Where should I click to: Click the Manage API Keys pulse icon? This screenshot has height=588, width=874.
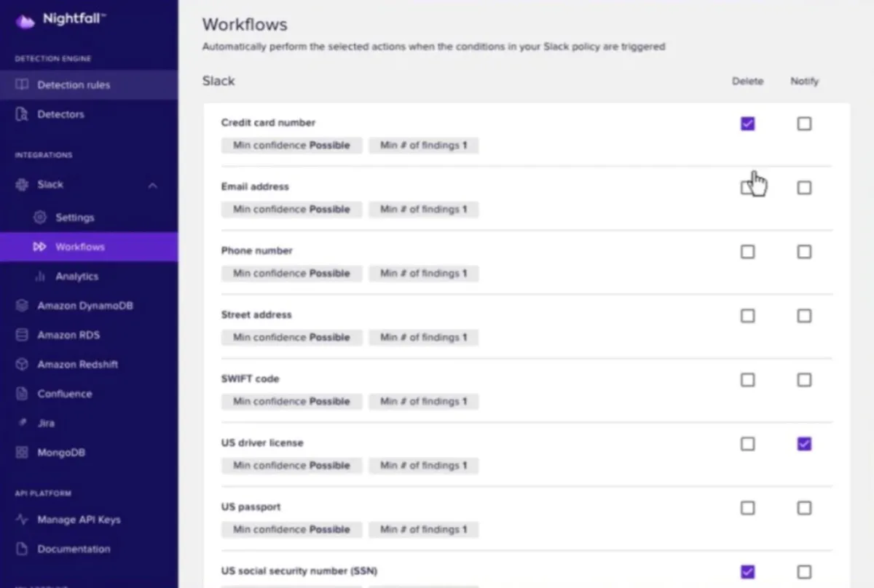tap(22, 520)
